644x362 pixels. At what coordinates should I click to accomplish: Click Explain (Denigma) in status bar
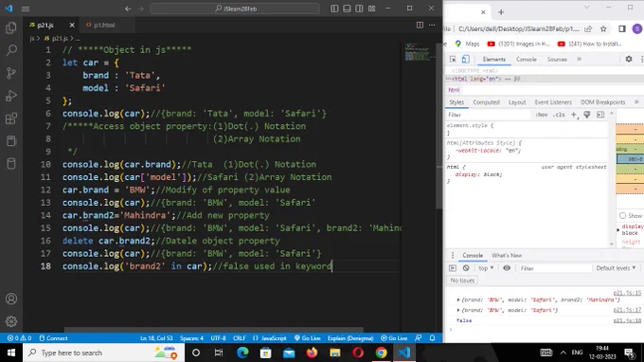[350, 338]
